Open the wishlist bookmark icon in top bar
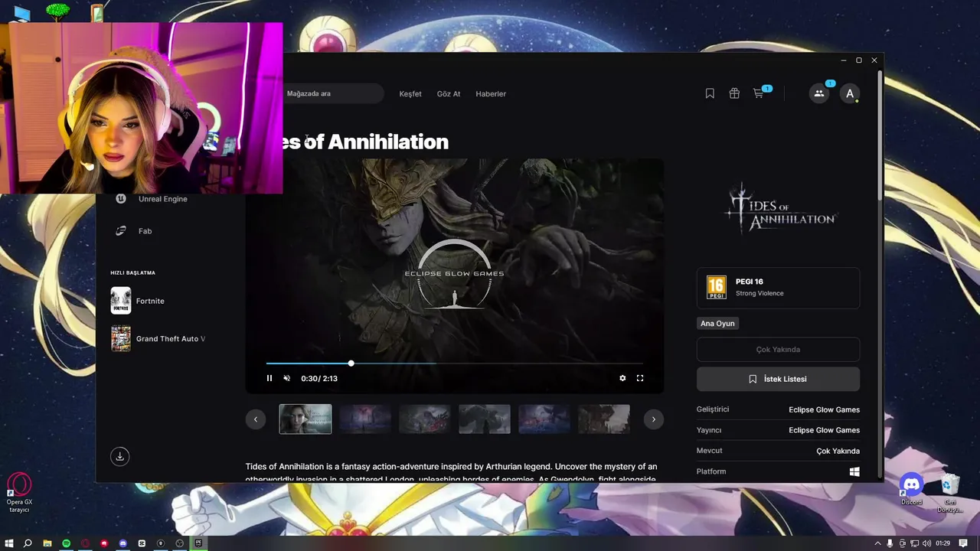Screen dimensions: 980x551 pyautogui.click(x=710, y=93)
